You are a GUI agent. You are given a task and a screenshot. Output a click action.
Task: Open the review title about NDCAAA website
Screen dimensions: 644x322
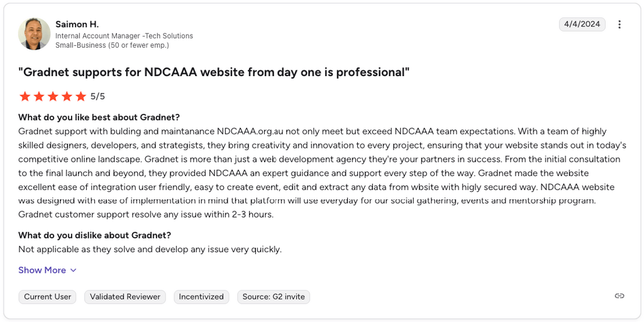point(214,72)
